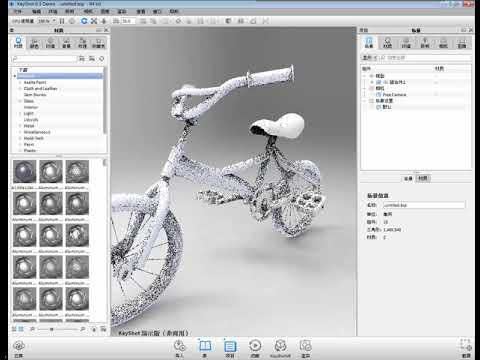Click the scene name field showing untitled.bip
This screenshot has width=480, height=360.
(x=424, y=205)
